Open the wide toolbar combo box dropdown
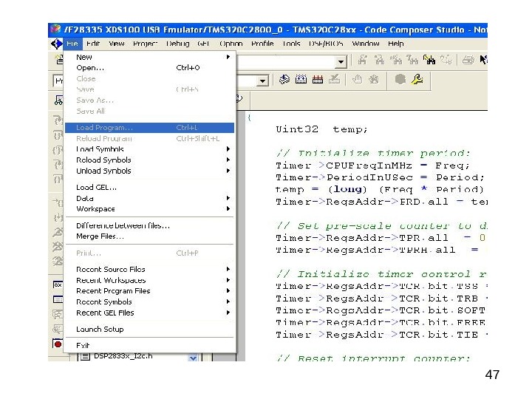Viewport: 532px width, 399px height. click(x=341, y=62)
